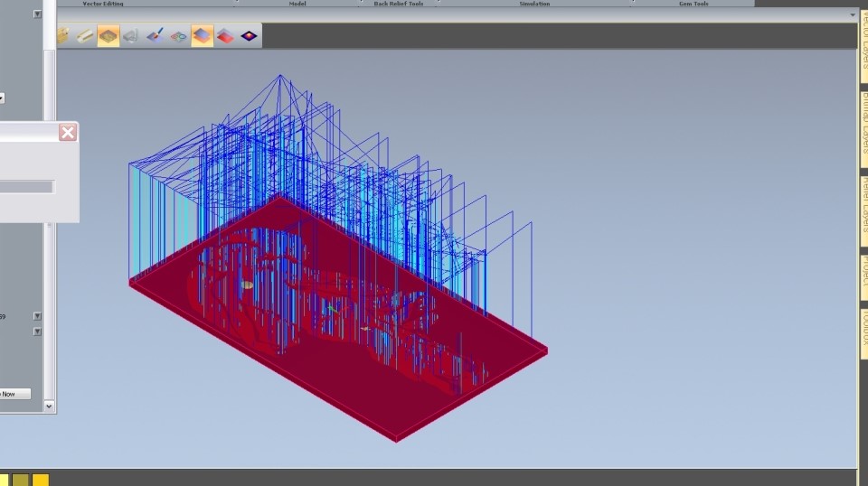Click the overlapping rings toolbar icon
Viewport: 868px width, 486px height.
(x=179, y=36)
